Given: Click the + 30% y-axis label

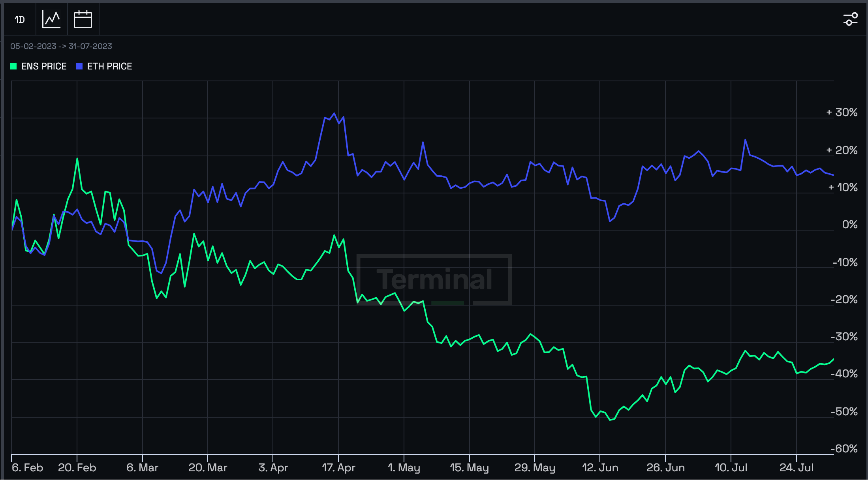Looking at the screenshot, I should pyautogui.click(x=842, y=112).
